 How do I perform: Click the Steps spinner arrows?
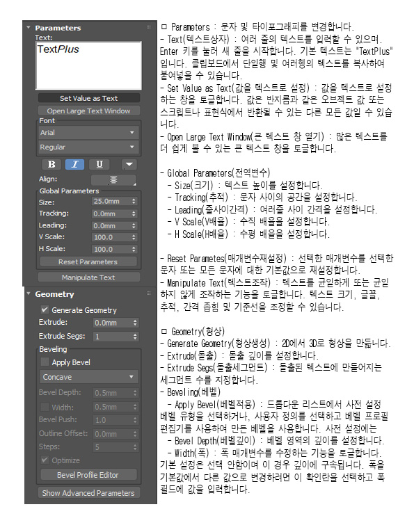[135, 447]
